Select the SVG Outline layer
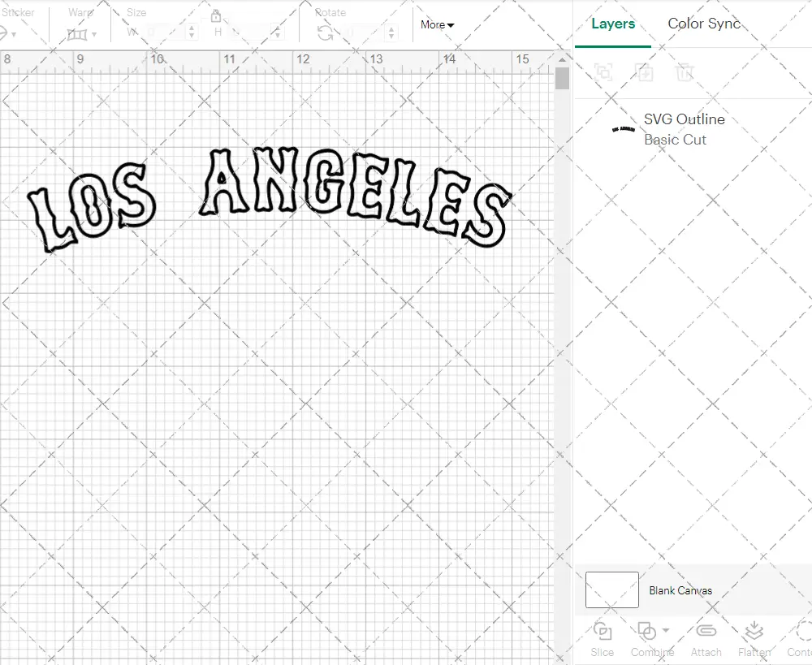 tap(693, 129)
